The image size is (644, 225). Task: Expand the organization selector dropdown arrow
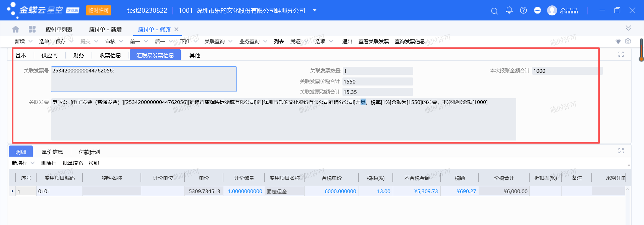(315, 10)
